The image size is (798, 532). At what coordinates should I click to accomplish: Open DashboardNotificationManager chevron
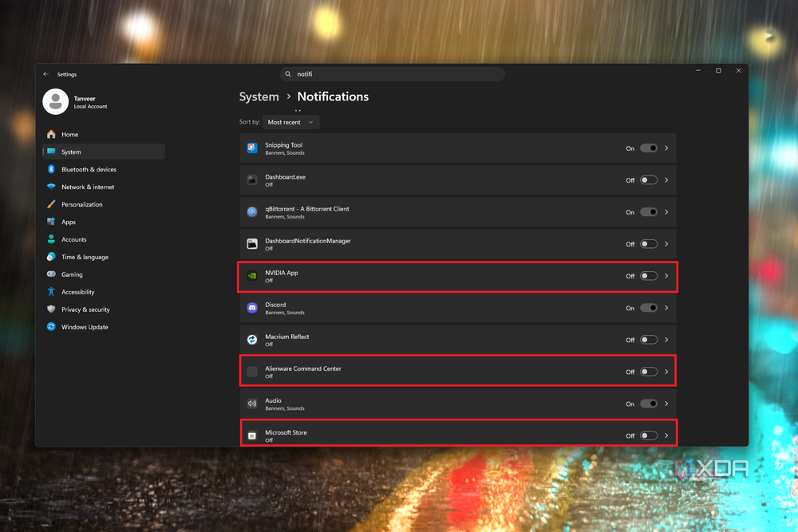click(666, 244)
